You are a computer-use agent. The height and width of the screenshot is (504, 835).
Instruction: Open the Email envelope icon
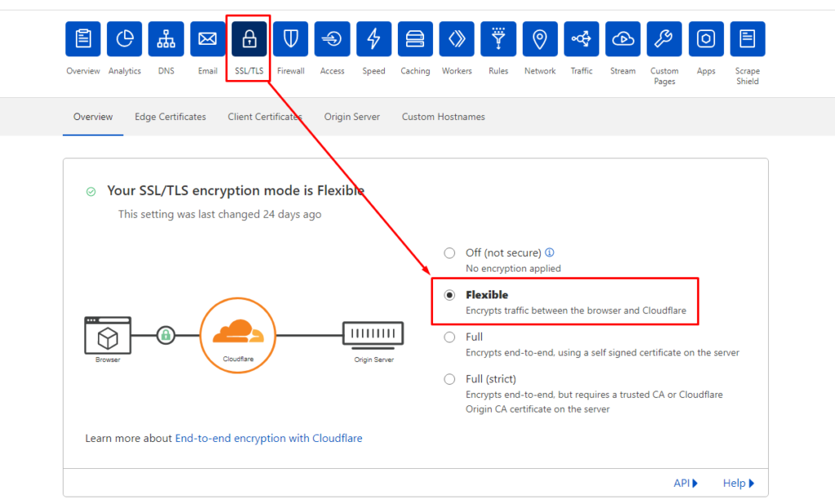point(208,39)
